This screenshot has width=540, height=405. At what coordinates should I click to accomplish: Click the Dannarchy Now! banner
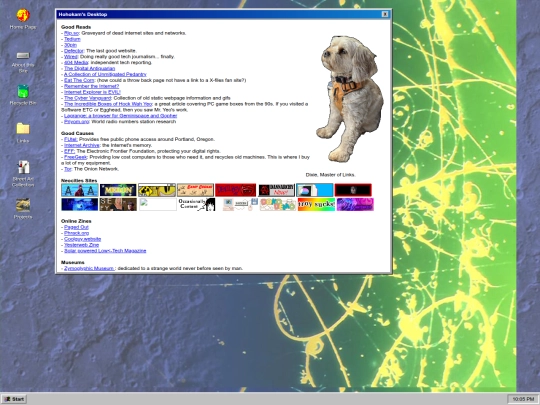click(x=276, y=190)
